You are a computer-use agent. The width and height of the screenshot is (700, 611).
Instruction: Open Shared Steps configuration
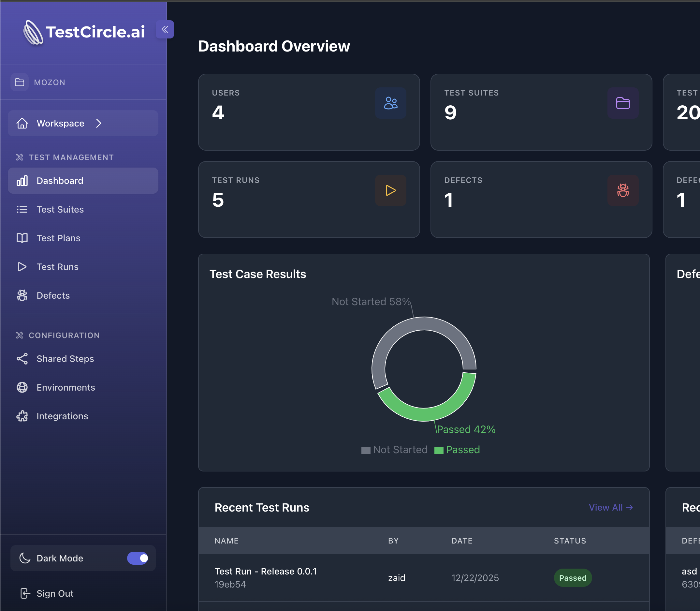[83, 359]
